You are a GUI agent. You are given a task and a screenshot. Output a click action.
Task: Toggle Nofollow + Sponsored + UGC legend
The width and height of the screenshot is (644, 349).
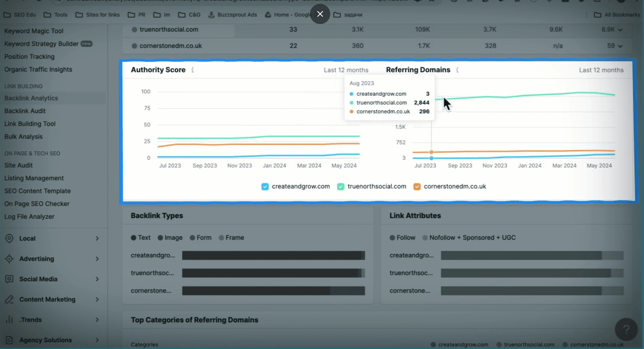point(469,238)
